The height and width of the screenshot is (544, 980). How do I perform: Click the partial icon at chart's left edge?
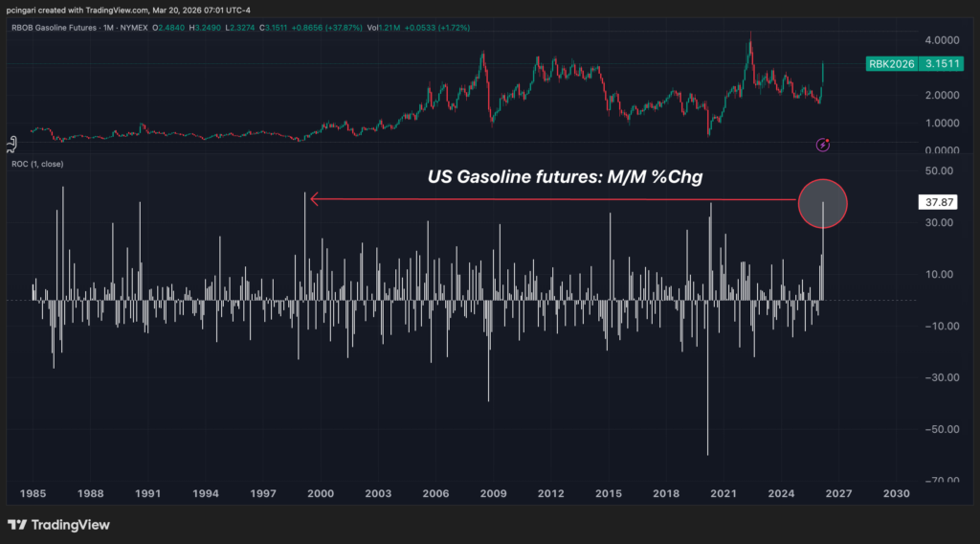point(10,144)
